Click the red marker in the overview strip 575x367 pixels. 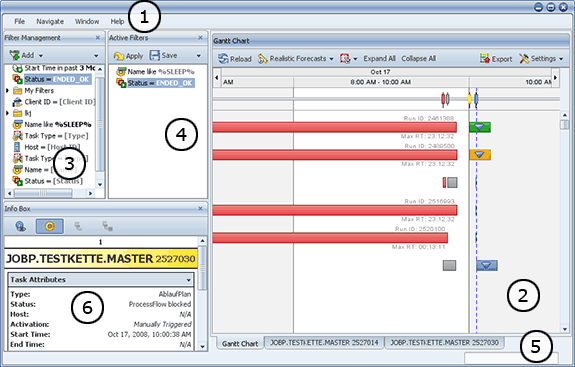pyautogui.click(x=443, y=99)
